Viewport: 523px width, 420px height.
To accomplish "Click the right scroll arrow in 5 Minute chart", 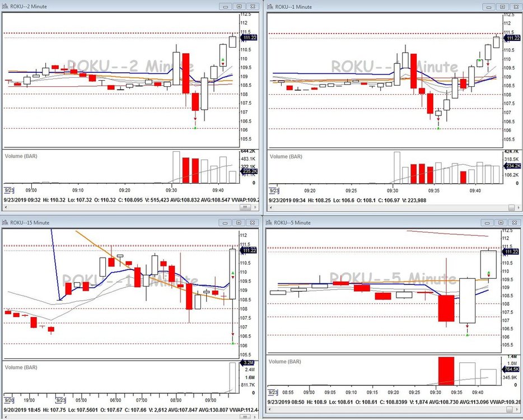I will coord(519,408).
